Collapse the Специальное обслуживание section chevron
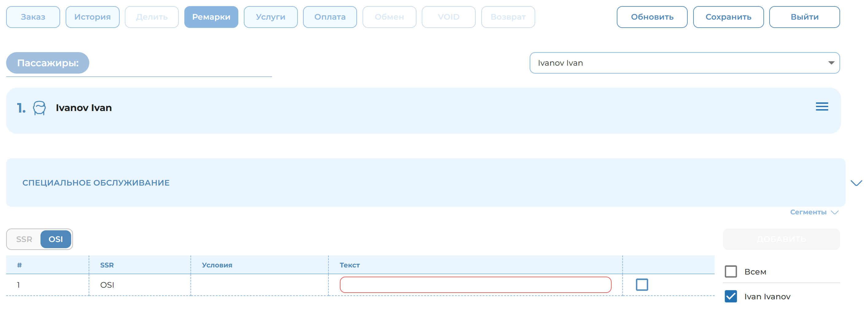 [x=856, y=183]
